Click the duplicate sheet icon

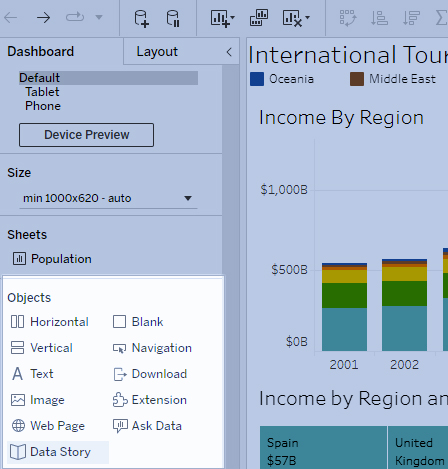[x=259, y=18]
